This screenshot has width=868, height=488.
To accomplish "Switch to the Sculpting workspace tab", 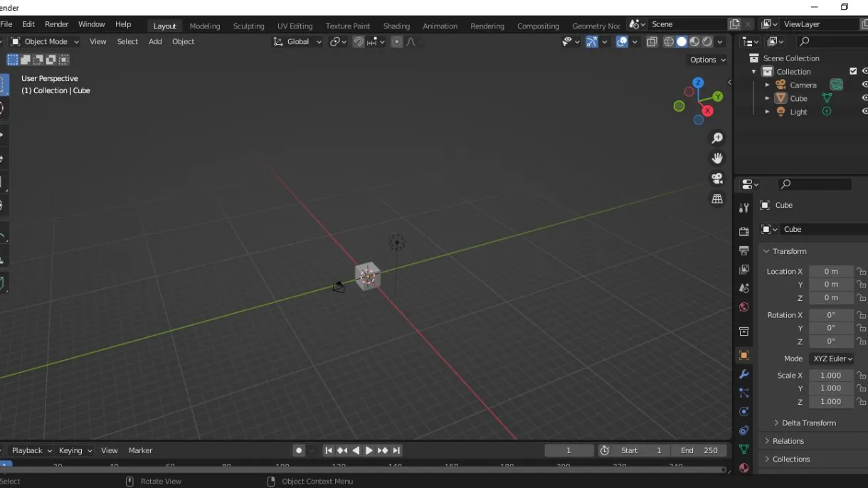I will (x=249, y=26).
